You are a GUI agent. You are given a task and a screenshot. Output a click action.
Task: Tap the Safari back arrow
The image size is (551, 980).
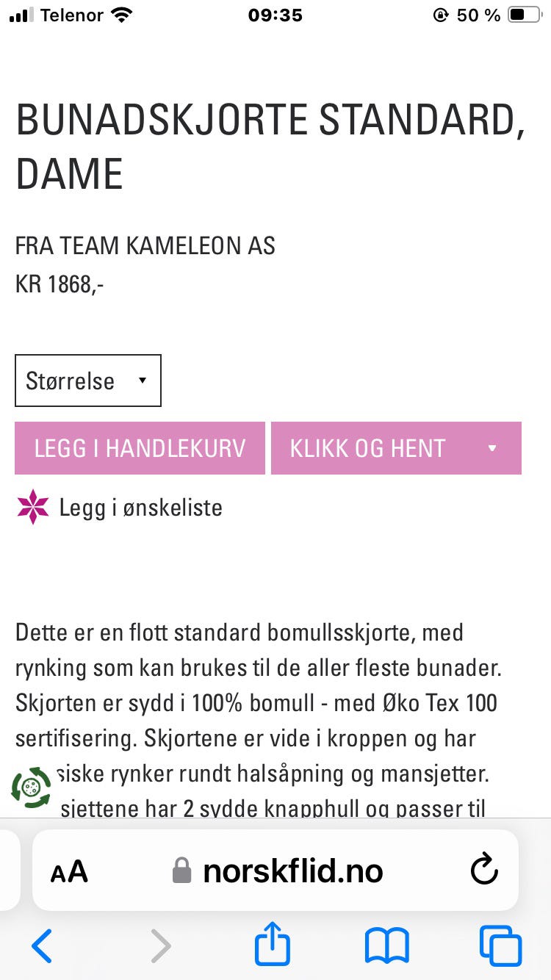pyautogui.click(x=42, y=945)
